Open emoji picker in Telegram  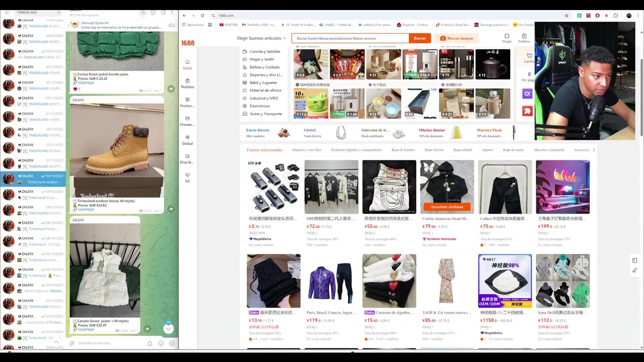161,343
